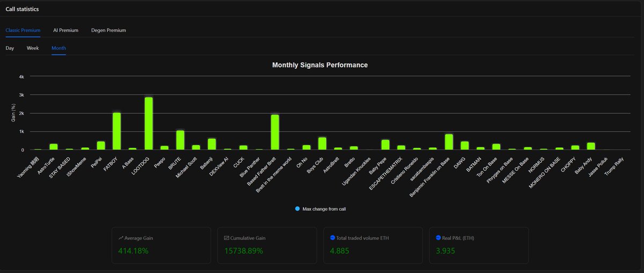The image size is (644, 273).
Task: Click the Benjamin Franklin on Base bar
Action: [449, 142]
